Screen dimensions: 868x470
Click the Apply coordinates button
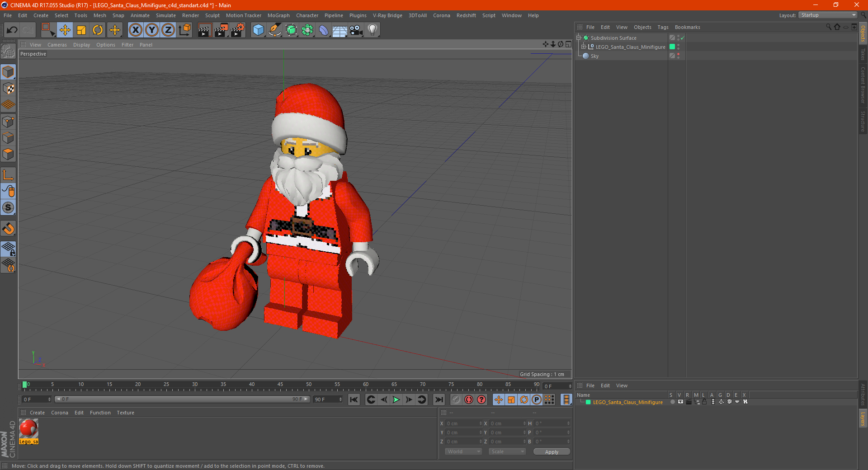click(552, 452)
